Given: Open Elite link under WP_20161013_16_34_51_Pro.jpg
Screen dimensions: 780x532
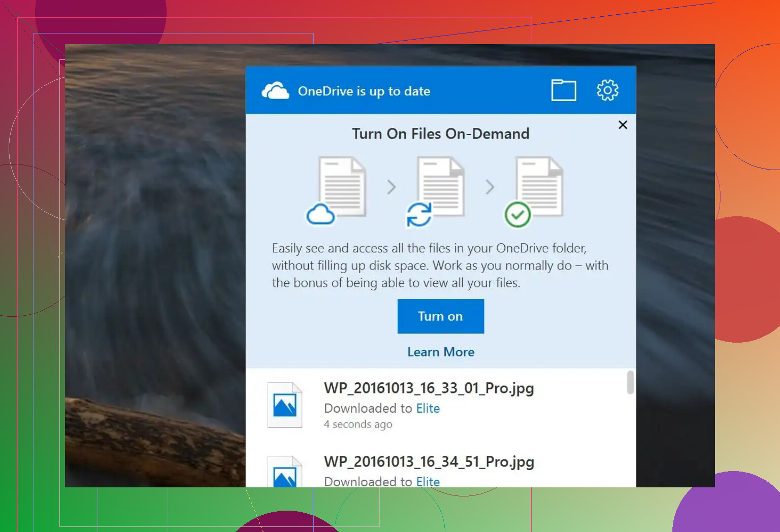Looking at the screenshot, I should click(428, 482).
